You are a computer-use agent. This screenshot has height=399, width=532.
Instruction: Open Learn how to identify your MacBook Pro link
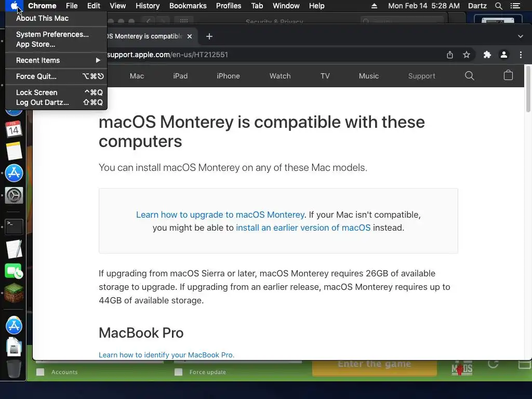click(167, 355)
